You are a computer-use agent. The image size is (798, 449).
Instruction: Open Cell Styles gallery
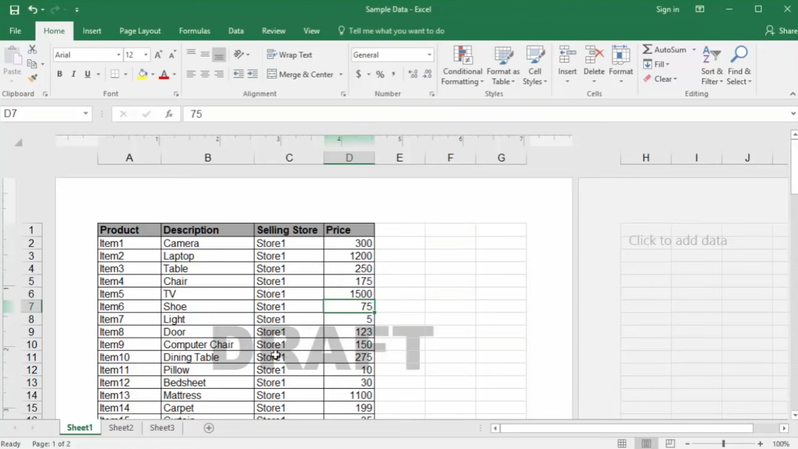point(535,66)
